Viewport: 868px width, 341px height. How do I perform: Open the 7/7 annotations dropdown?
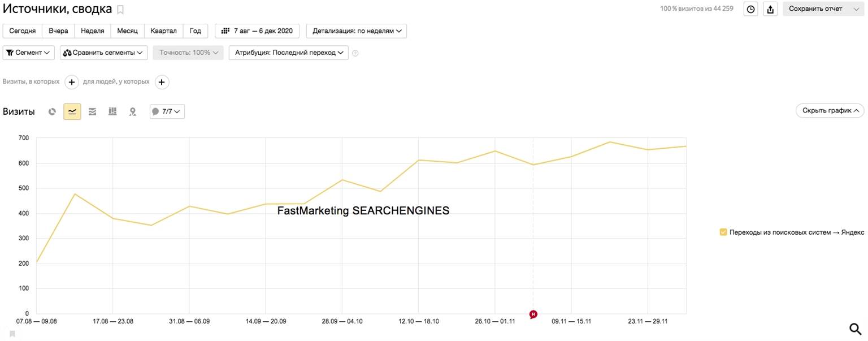pos(167,112)
